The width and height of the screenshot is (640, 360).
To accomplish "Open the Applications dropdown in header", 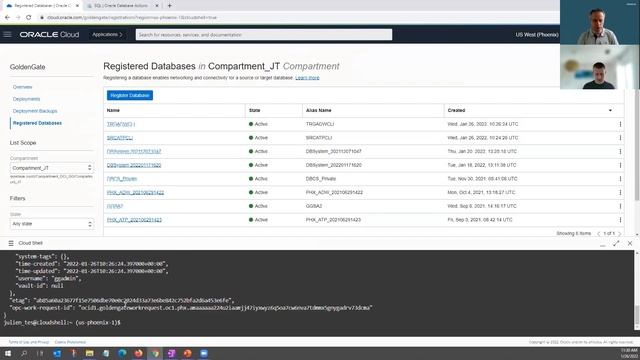I will (107, 35).
